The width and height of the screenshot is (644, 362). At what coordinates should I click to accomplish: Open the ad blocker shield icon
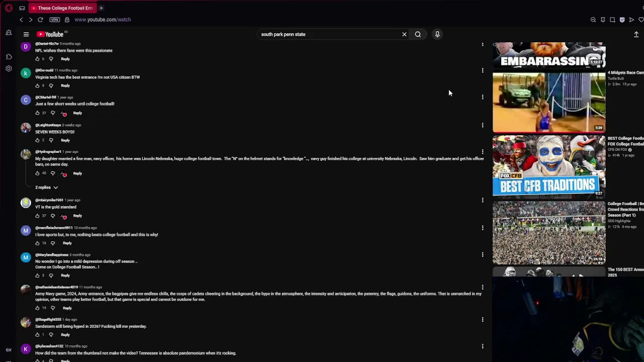click(x=622, y=20)
